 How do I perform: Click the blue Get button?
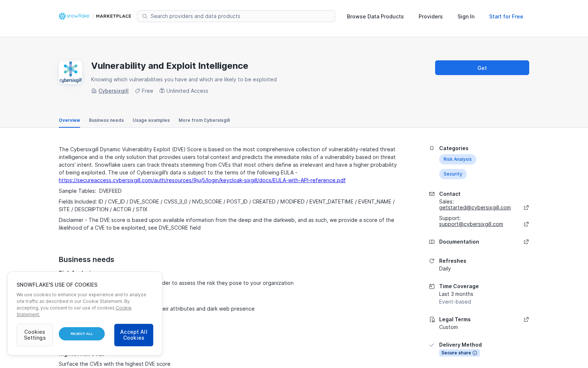482,68
